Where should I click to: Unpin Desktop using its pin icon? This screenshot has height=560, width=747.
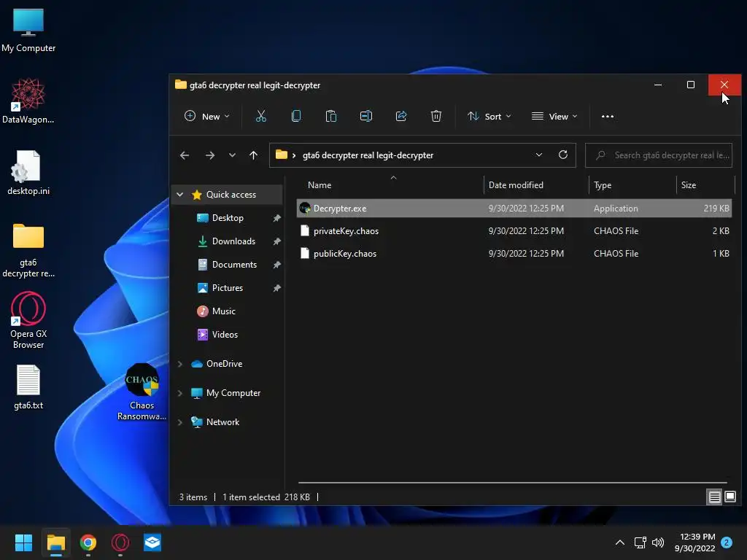coord(276,218)
